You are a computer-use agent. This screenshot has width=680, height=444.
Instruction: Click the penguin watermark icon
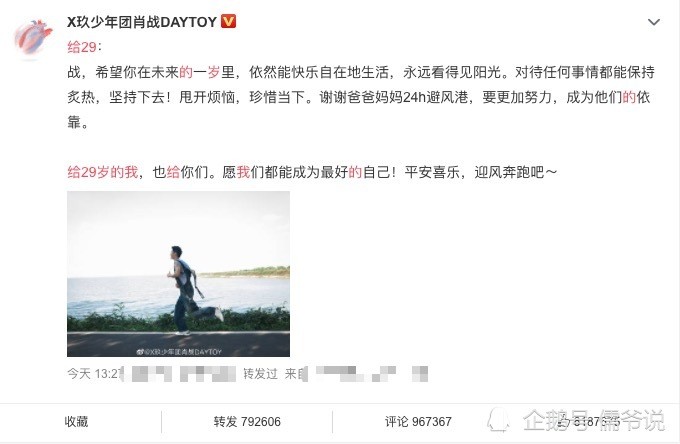[499, 420]
